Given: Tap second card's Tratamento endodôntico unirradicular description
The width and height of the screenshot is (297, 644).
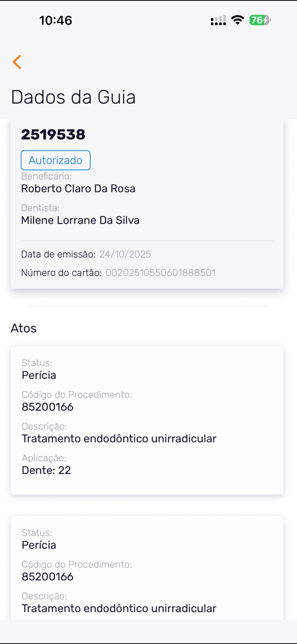Looking at the screenshot, I should click(119, 608).
